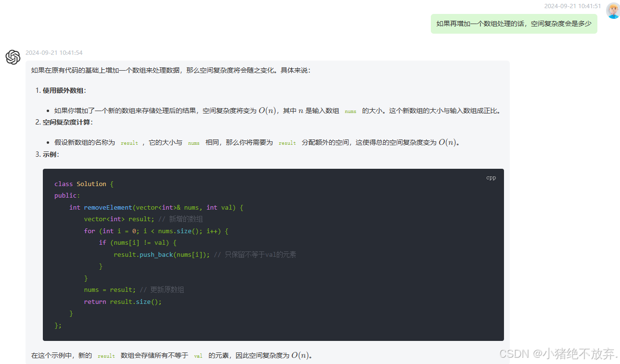Click the inline code token result

pyautogui.click(x=129, y=143)
